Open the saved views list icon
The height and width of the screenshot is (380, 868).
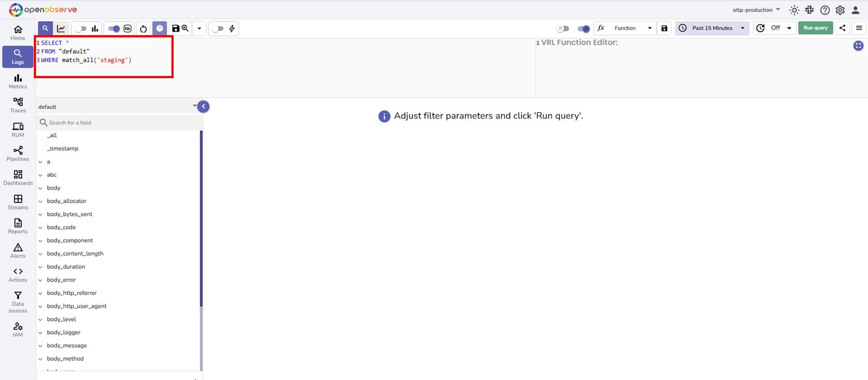185,28
